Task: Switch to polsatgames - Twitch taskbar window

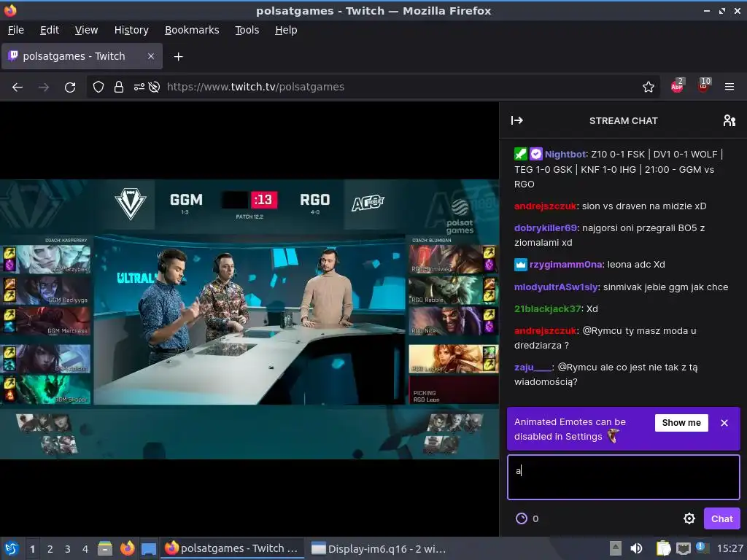Action: point(232,548)
